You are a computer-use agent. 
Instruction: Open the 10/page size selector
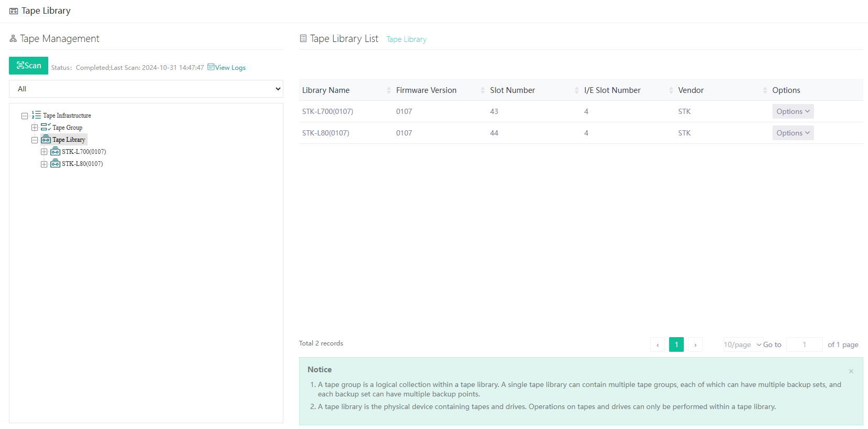pos(742,345)
